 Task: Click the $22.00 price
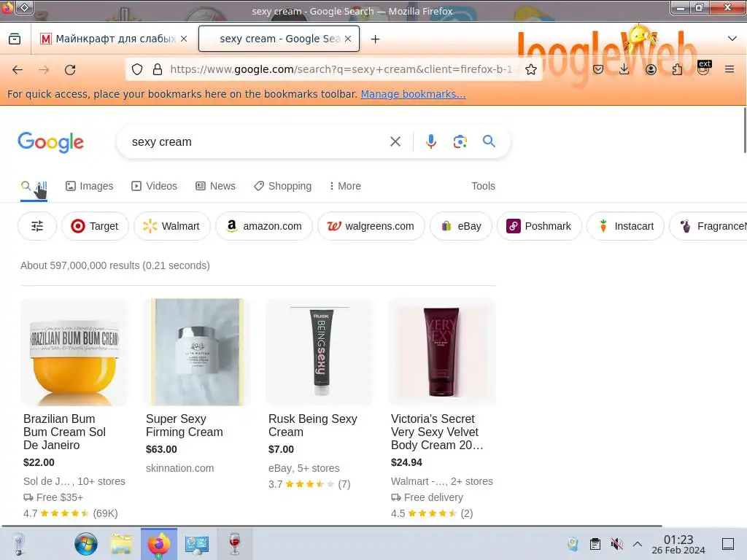[39, 462]
